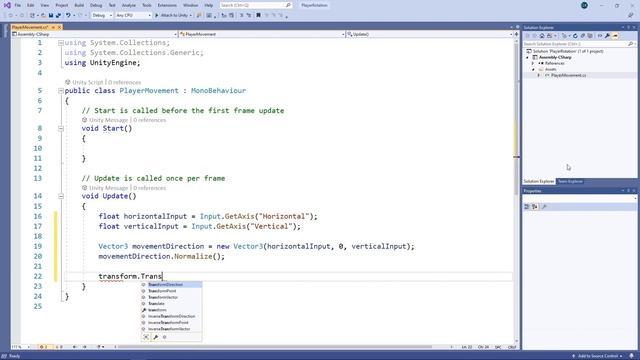This screenshot has width=640, height=360.
Task: Click the bookmark toggle toolbar icon
Action: pos(258,15)
